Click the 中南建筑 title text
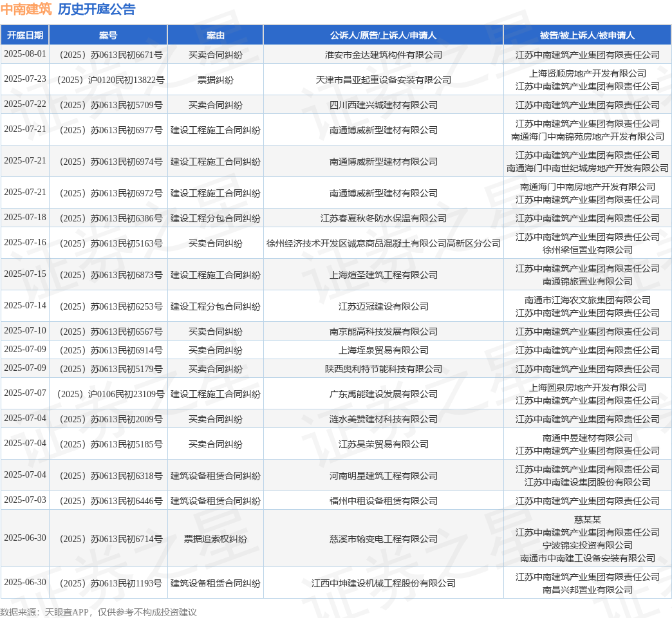Viewport: 672px width, 618px height. pos(26,9)
